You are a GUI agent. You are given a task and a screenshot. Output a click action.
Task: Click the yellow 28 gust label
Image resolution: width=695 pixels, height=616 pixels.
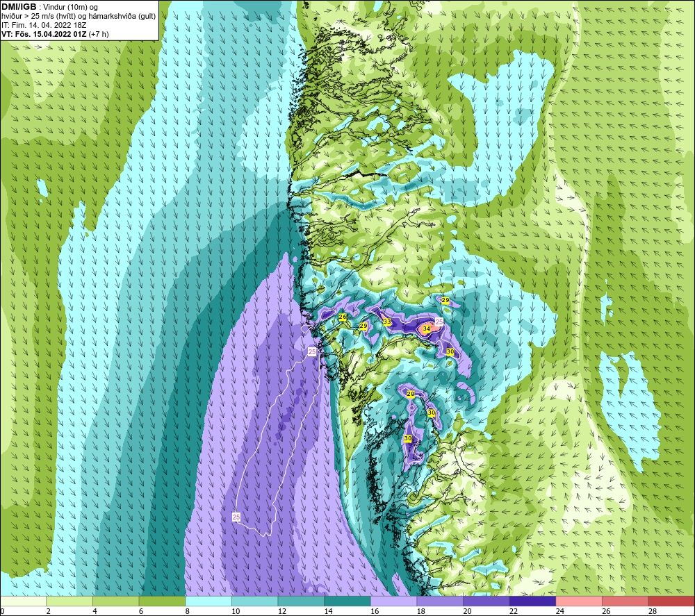[x=411, y=394]
